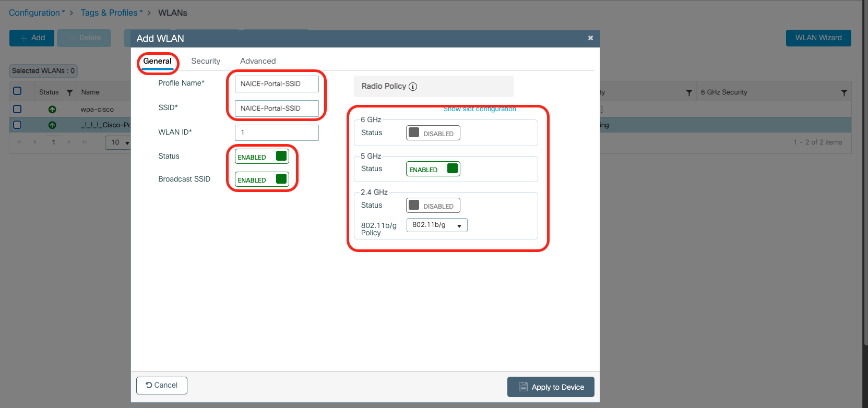Image resolution: width=868 pixels, height=408 pixels.
Task: Click the Selected WLANs : 0 label
Action: (x=43, y=71)
